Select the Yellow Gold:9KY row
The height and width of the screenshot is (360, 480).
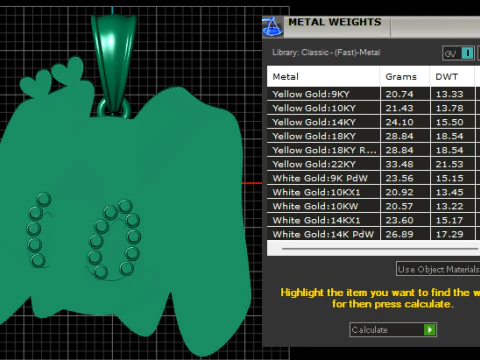(373, 94)
